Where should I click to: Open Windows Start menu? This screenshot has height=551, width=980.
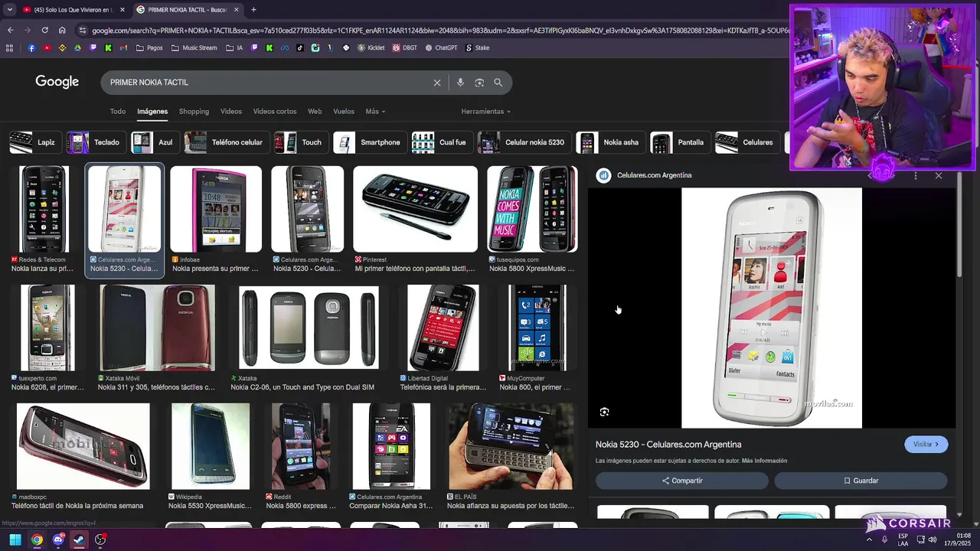pyautogui.click(x=15, y=540)
